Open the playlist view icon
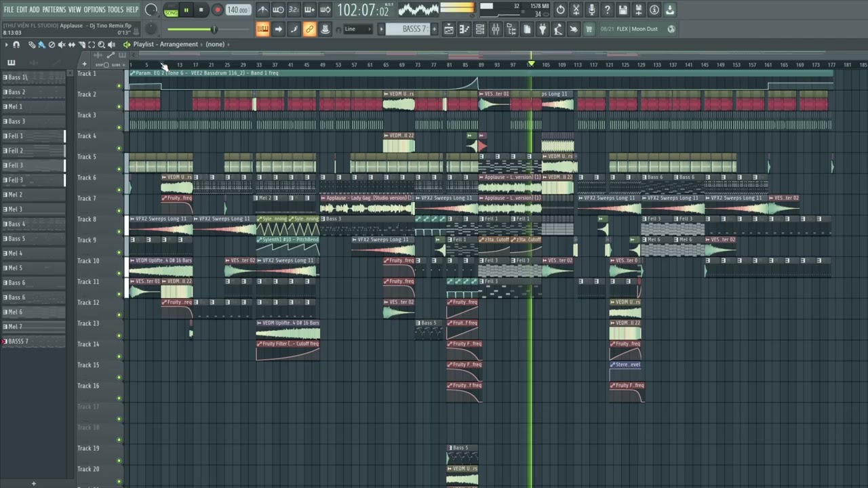 (448, 29)
